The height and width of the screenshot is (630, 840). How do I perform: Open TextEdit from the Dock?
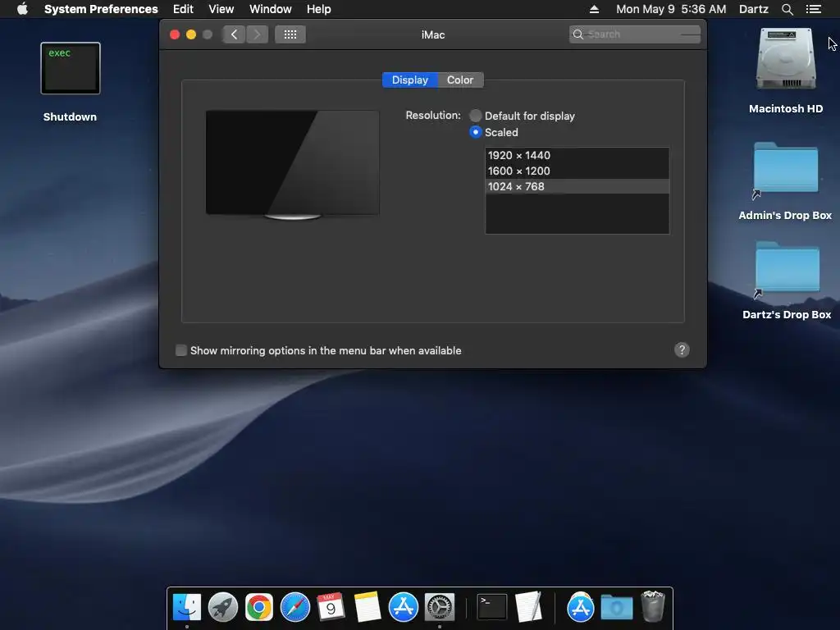(x=528, y=607)
